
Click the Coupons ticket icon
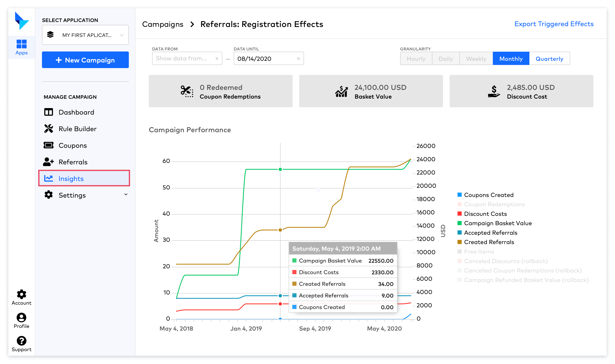tap(48, 145)
